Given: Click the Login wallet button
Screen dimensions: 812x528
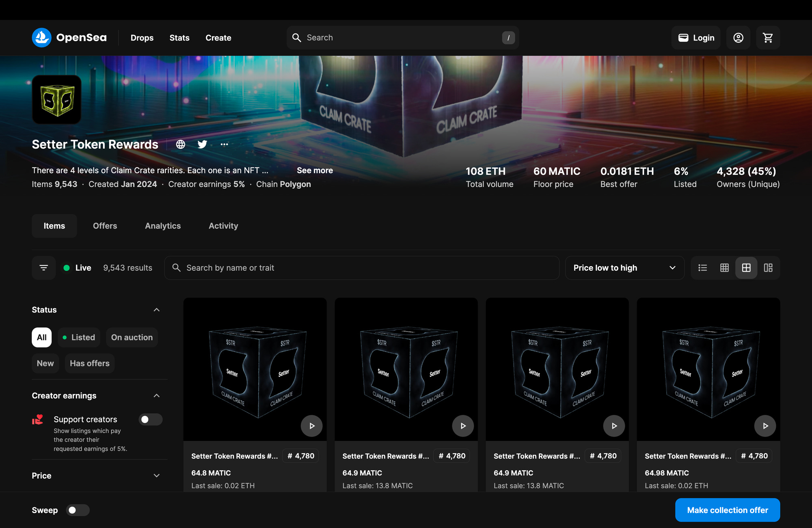Looking at the screenshot, I should (x=696, y=38).
